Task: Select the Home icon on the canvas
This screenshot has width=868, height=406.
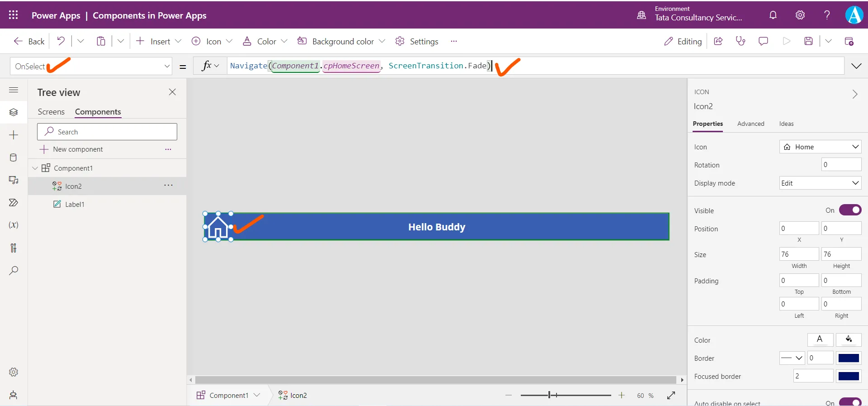Action: click(218, 227)
